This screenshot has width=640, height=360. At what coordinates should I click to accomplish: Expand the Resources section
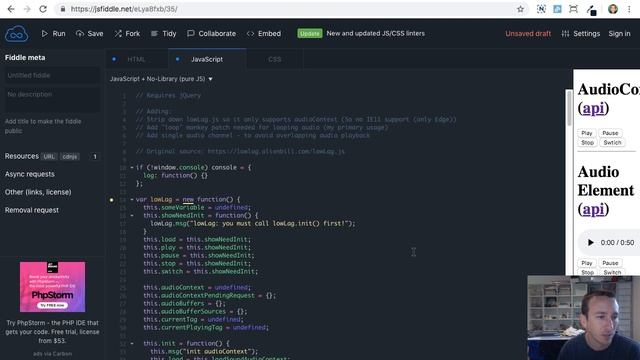[x=22, y=156]
